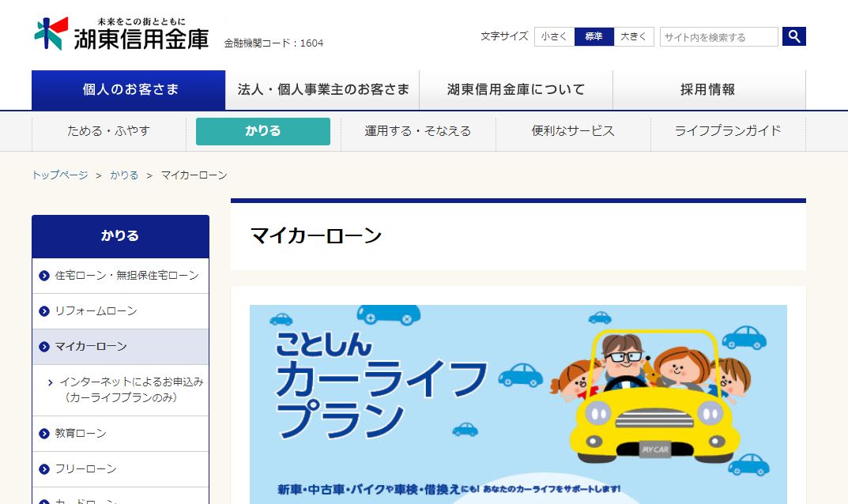Screen dimensions: 848x504
Task: Open マイカーローン sidebar link
Action: click(x=120, y=347)
